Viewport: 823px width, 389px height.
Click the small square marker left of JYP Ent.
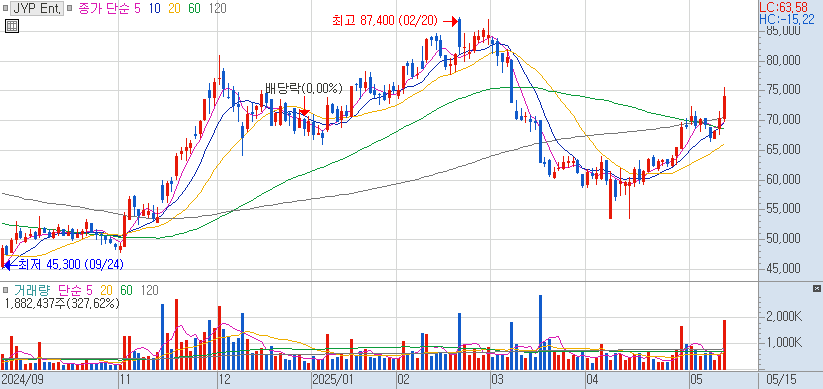tap(5, 8)
